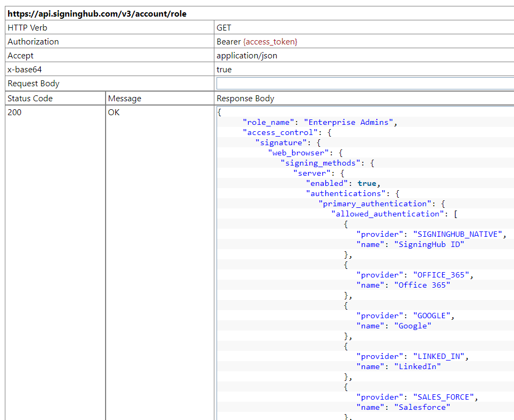The width and height of the screenshot is (514, 420).
Task: Click the "SIGNINGHUB_NATIVE" provider value
Action: click(458, 234)
